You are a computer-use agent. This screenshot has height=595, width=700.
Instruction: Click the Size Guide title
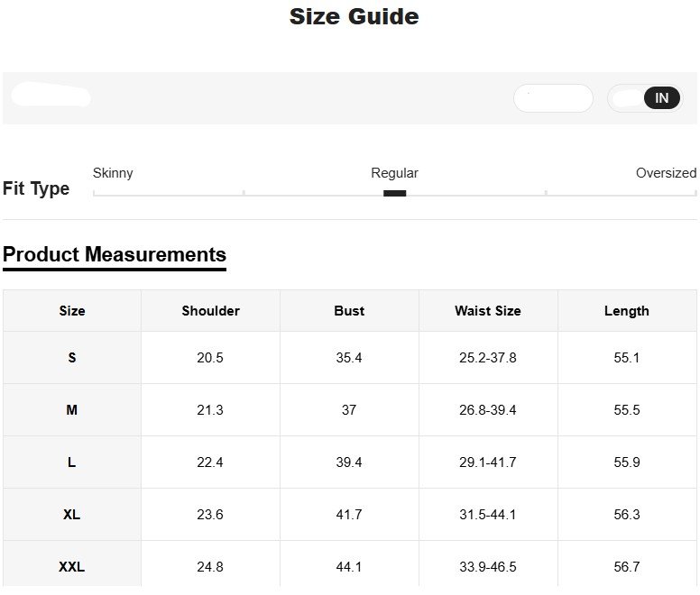(x=354, y=16)
